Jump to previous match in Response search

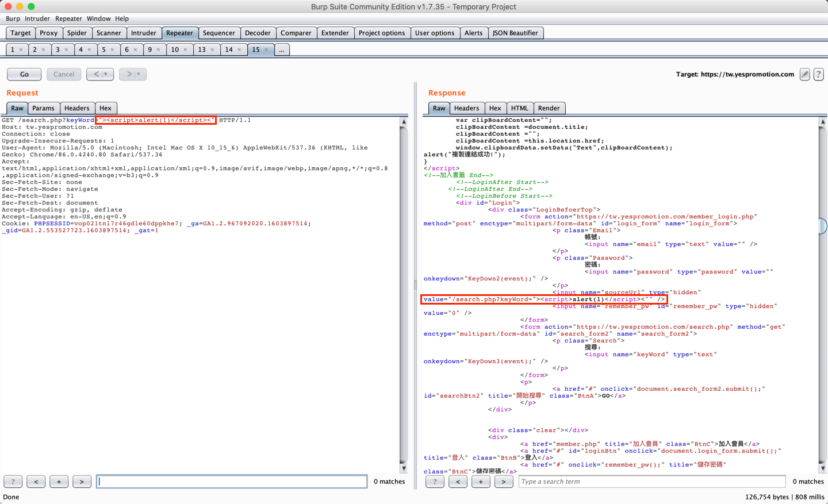pos(458,482)
